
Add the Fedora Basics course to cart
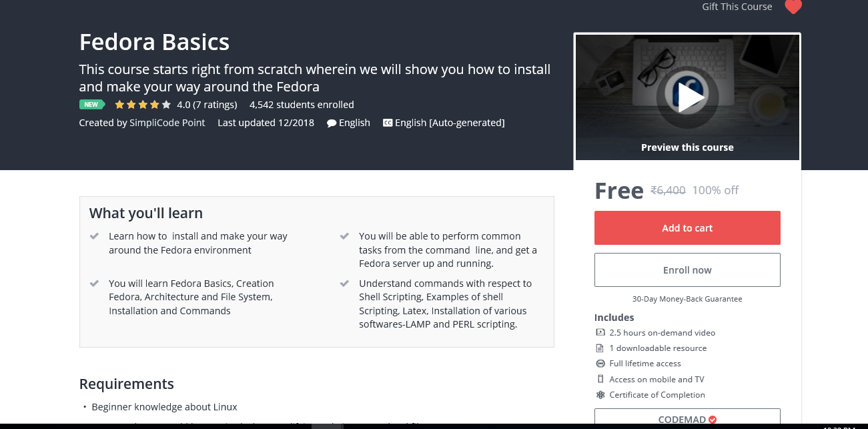pyautogui.click(x=687, y=228)
